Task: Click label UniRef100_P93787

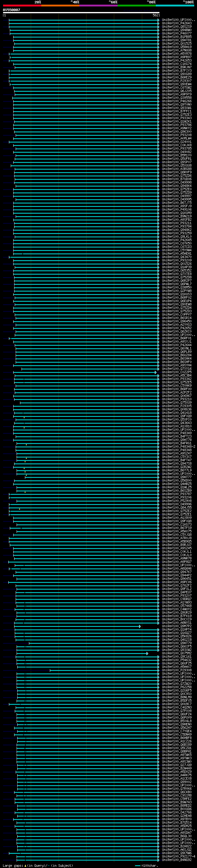Action: (x=176, y=494)
